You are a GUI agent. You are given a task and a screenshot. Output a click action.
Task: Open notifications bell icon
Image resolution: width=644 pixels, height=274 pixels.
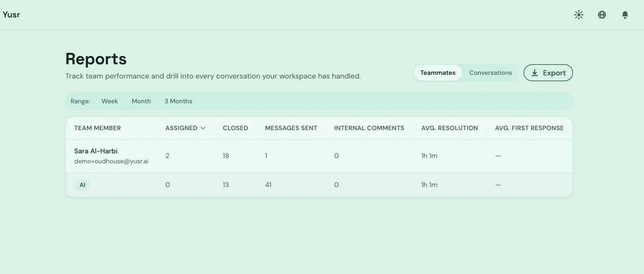pos(625,15)
